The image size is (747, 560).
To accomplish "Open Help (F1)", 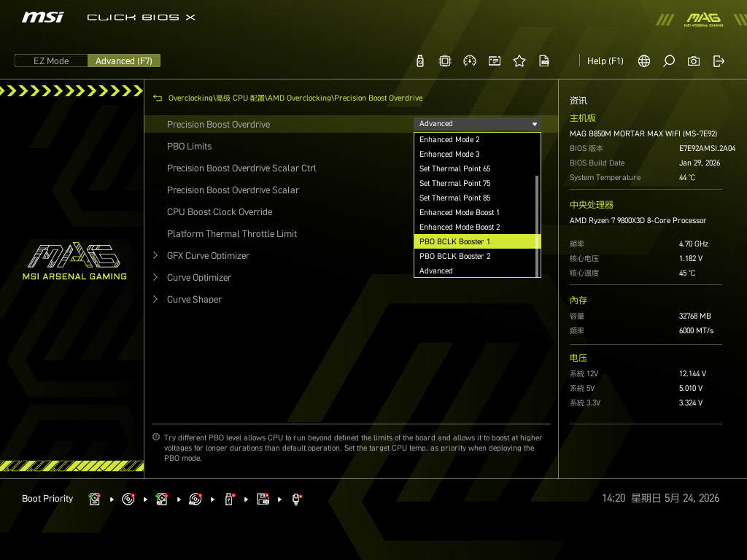I will (x=605, y=61).
